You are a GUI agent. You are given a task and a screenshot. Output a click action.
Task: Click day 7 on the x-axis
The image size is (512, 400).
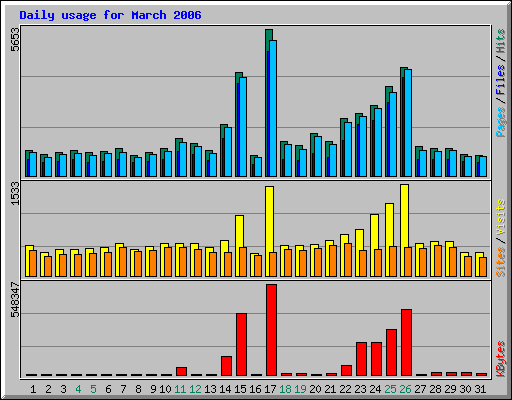(x=123, y=389)
